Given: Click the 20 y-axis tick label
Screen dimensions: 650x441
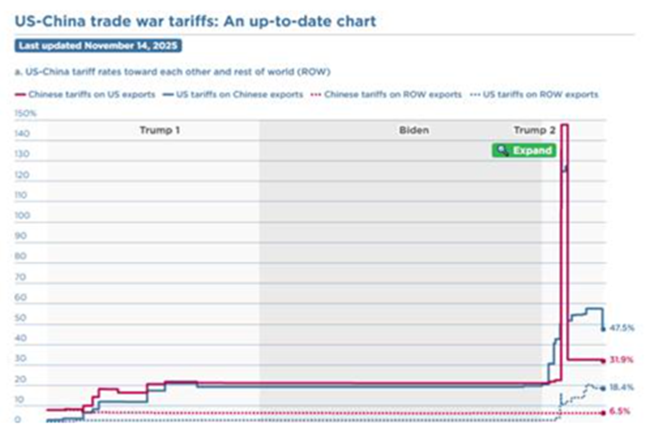Looking at the screenshot, I should pyautogui.click(x=21, y=379).
